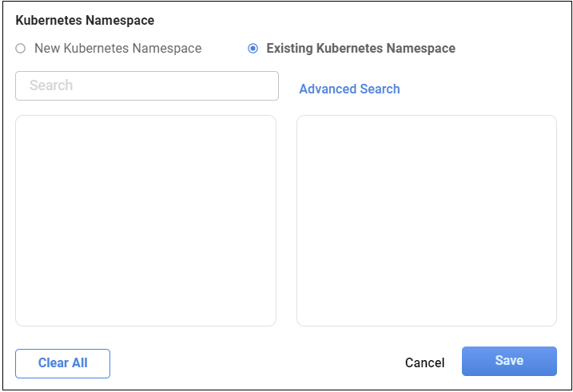Open advanced namespace search options
Screen dimensions: 573x392
(x=349, y=89)
